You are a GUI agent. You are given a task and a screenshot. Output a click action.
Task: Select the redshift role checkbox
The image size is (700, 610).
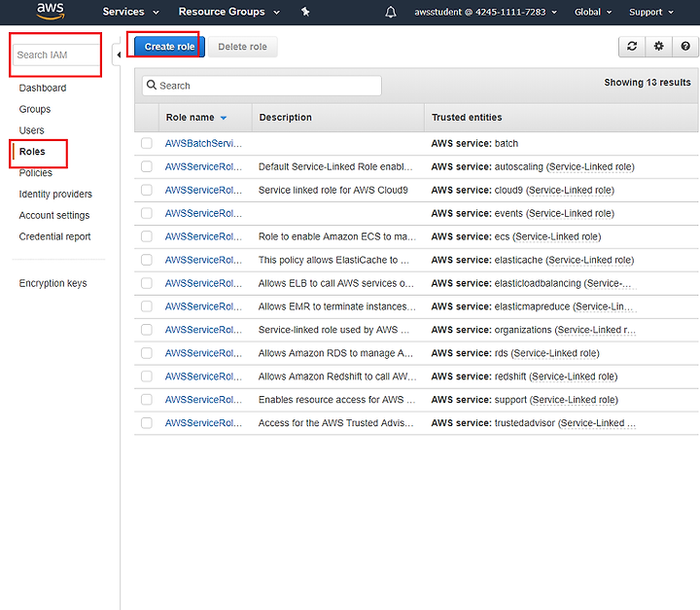147,377
